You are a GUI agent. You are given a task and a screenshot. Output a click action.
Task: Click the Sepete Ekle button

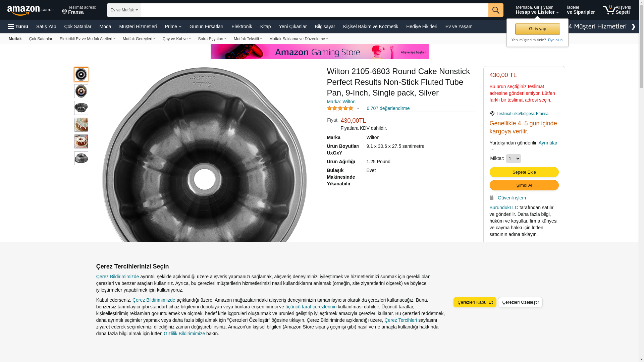click(524, 172)
